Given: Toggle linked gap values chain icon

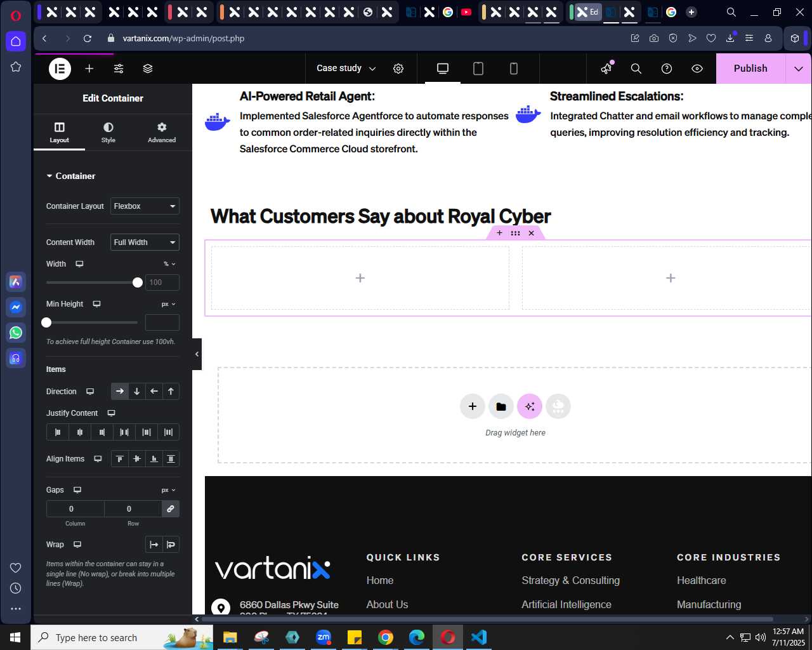Looking at the screenshot, I should click(x=171, y=508).
